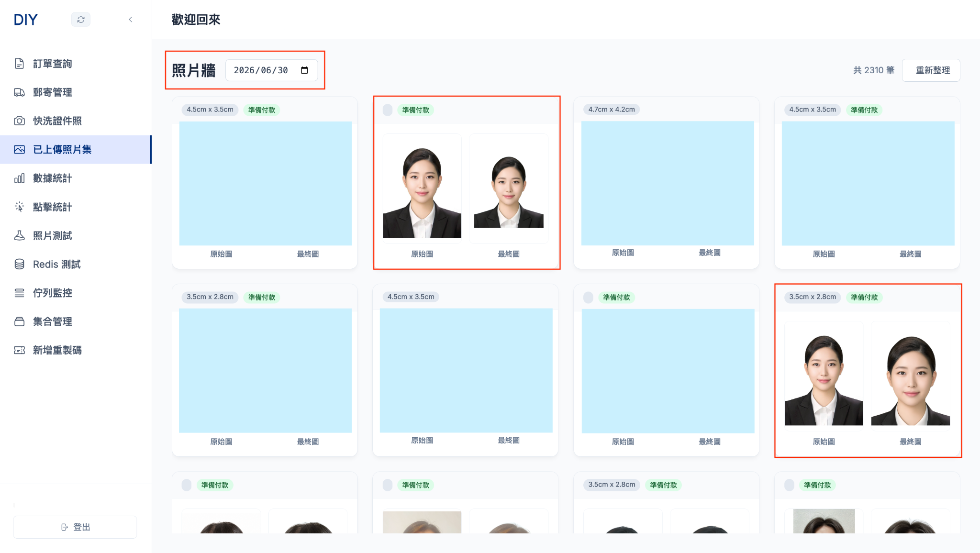Click 最終圖 label under the second-row portraits
The height and width of the screenshot is (553, 980).
(x=911, y=442)
